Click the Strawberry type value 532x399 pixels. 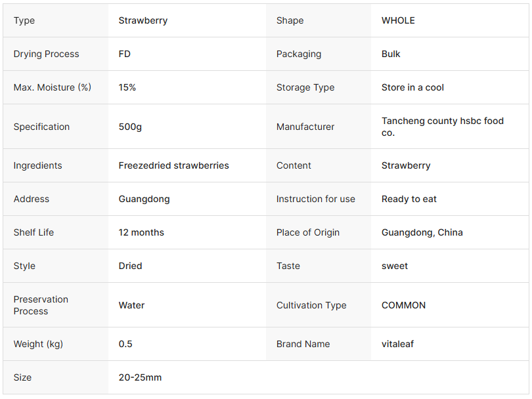[x=143, y=20]
